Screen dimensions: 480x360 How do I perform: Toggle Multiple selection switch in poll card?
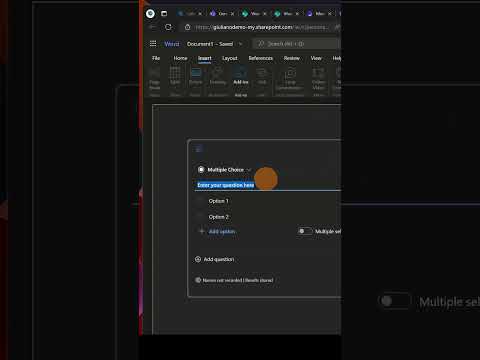pyautogui.click(x=304, y=231)
